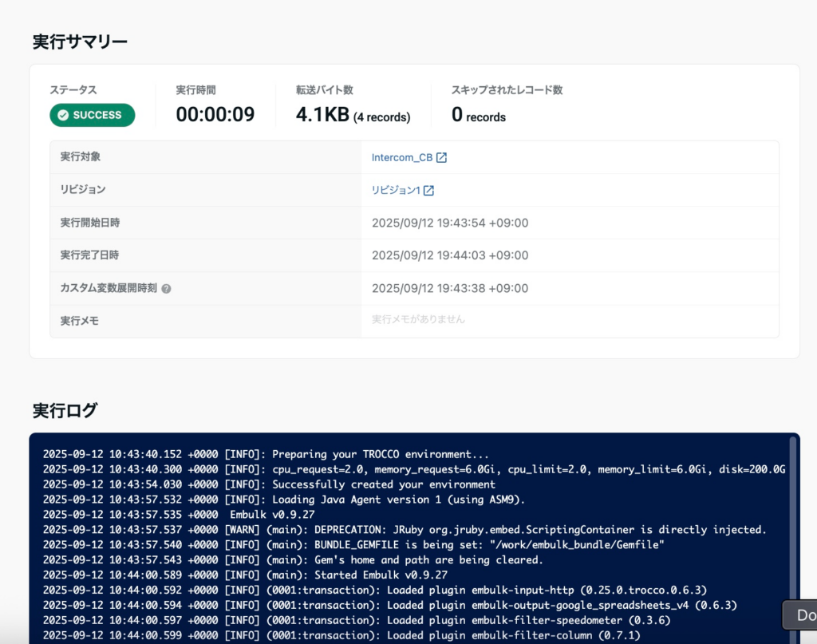817x644 pixels.
Task: Open the リビジョン1 revision link
Action: click(x=396, y=191)
